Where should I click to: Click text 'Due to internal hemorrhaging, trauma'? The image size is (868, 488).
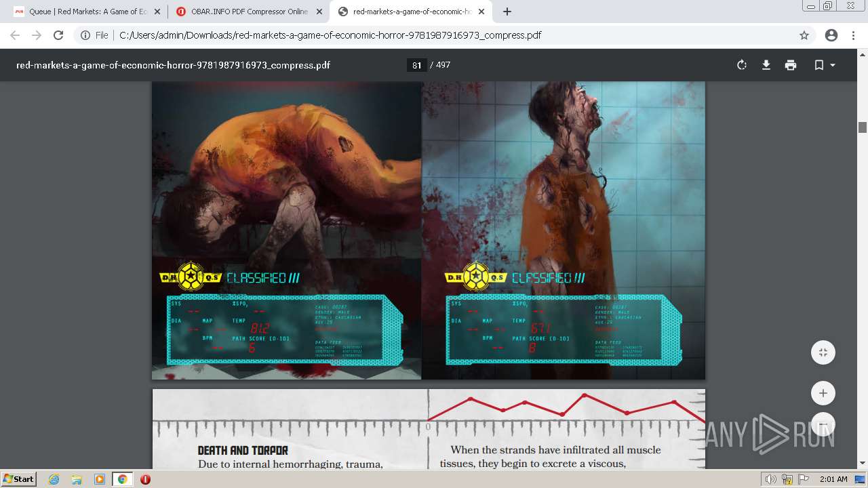click(x=290, y=464)
